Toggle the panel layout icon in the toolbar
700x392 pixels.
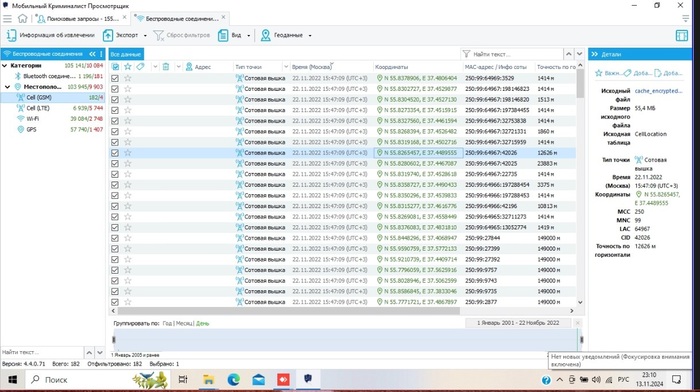click(682, 35)
